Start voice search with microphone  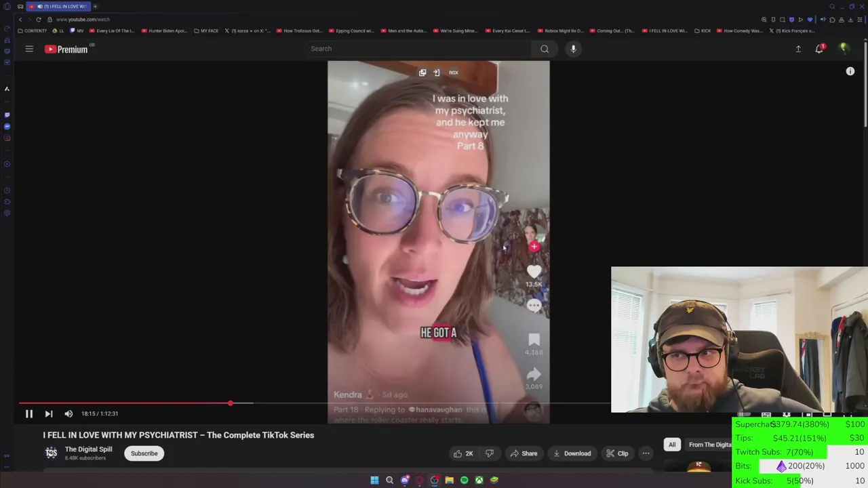pos(573,49)
